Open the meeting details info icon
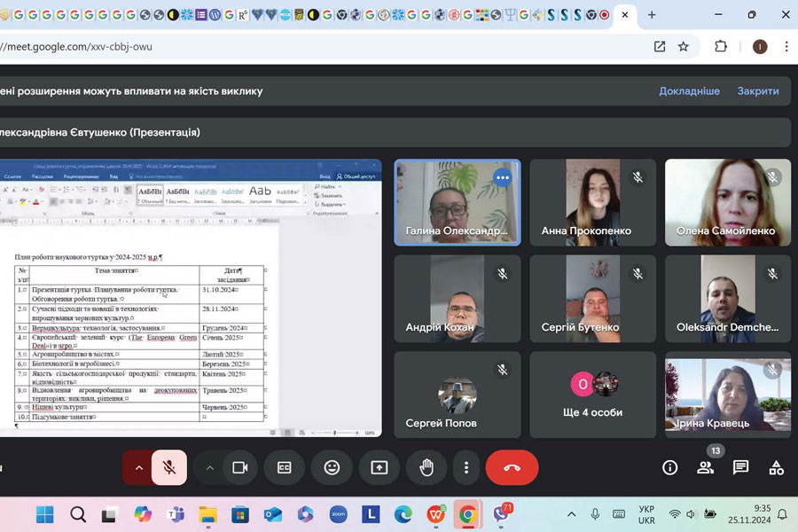This screenshot has width=798, height=532. 670,468
